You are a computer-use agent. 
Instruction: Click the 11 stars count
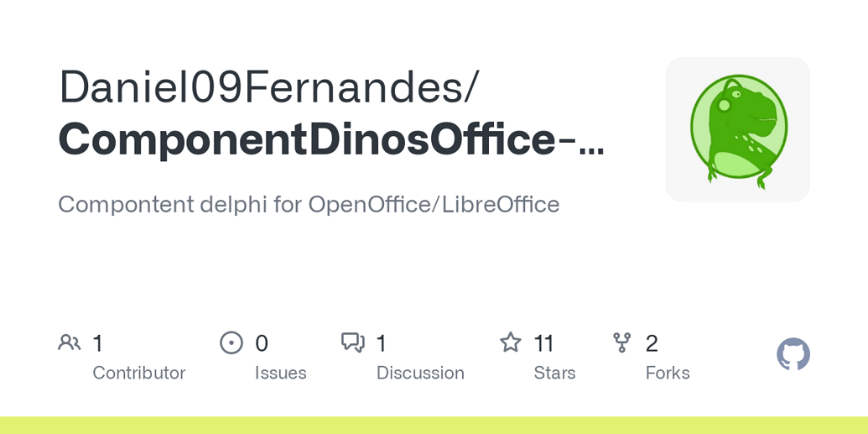click(x=543, y=343)
